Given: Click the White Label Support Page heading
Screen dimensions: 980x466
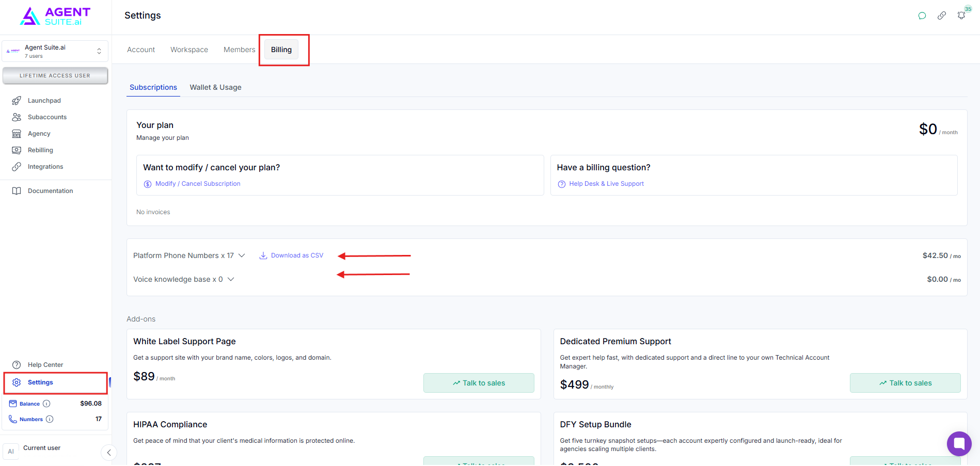Looking at the screenshot, I should [x=184, y=341].
